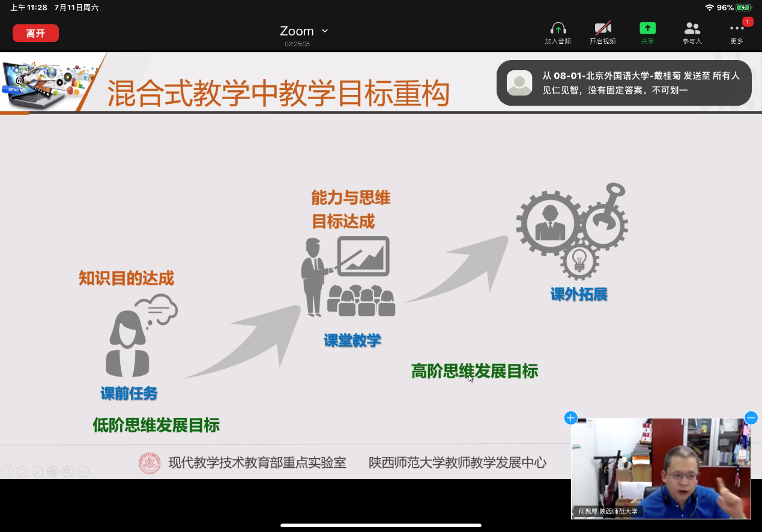The image size is (762, 532).
Task: Tap the Join Audio headphone icon
Action: (558, 29)
